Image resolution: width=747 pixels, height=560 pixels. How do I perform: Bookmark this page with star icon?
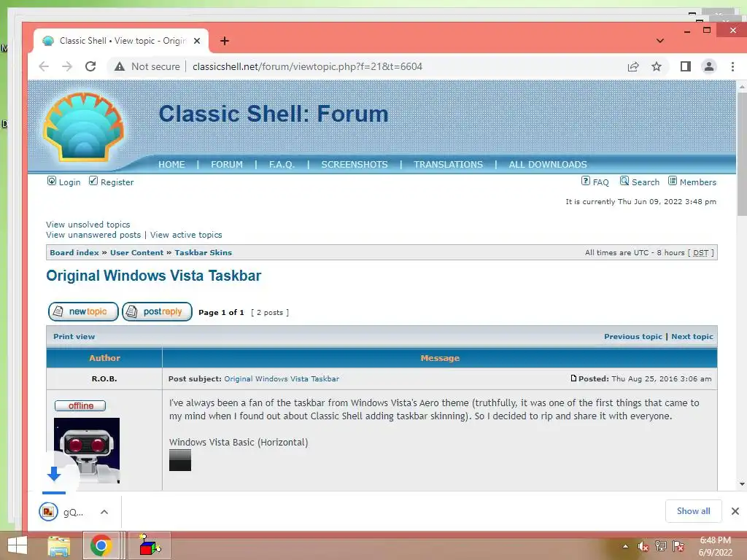tap(657, 66)
